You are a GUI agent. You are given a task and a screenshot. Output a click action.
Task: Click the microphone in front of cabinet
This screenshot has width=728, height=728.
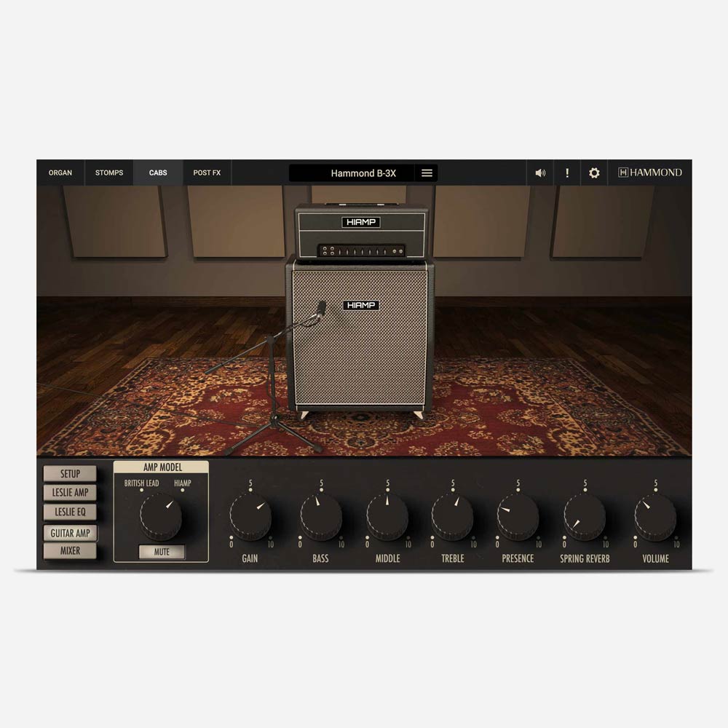pos(320,308)
